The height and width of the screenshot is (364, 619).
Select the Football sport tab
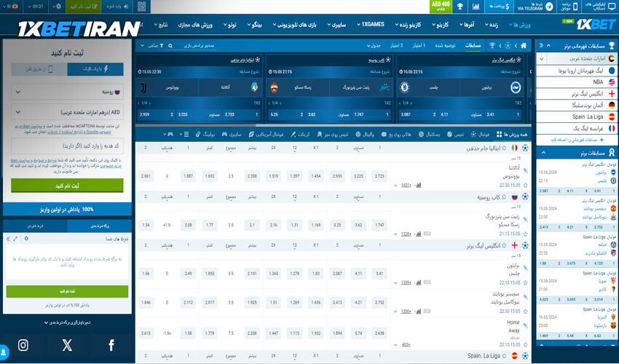tap(480, 134)
